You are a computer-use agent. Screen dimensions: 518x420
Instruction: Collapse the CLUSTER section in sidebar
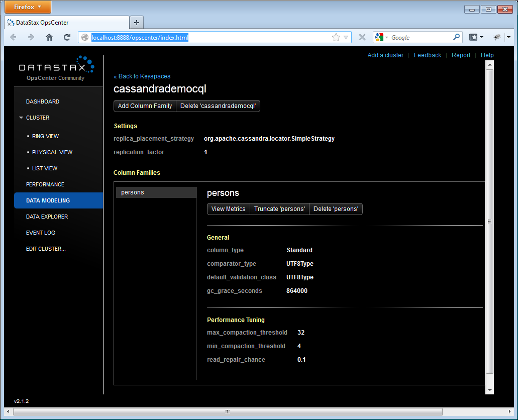(x=21, y=118)
